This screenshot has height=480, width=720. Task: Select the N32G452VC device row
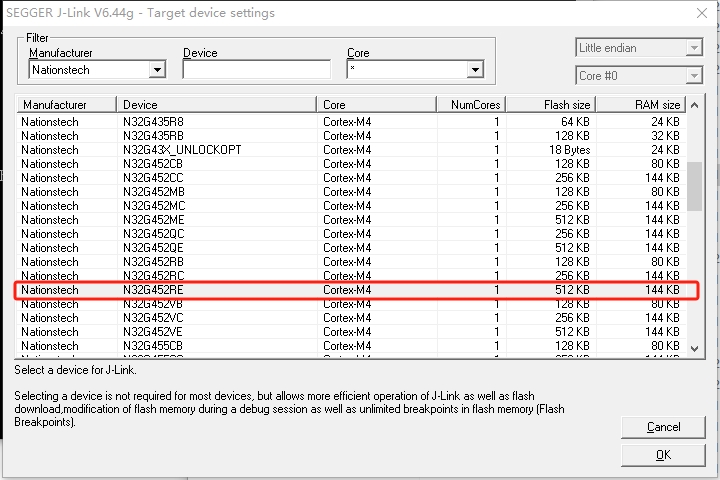point(352,318)
